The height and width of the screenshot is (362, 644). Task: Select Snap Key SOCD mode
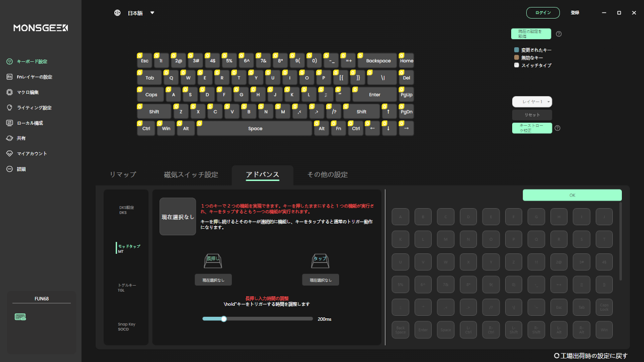pyautogui.click(x=126, y=326)
